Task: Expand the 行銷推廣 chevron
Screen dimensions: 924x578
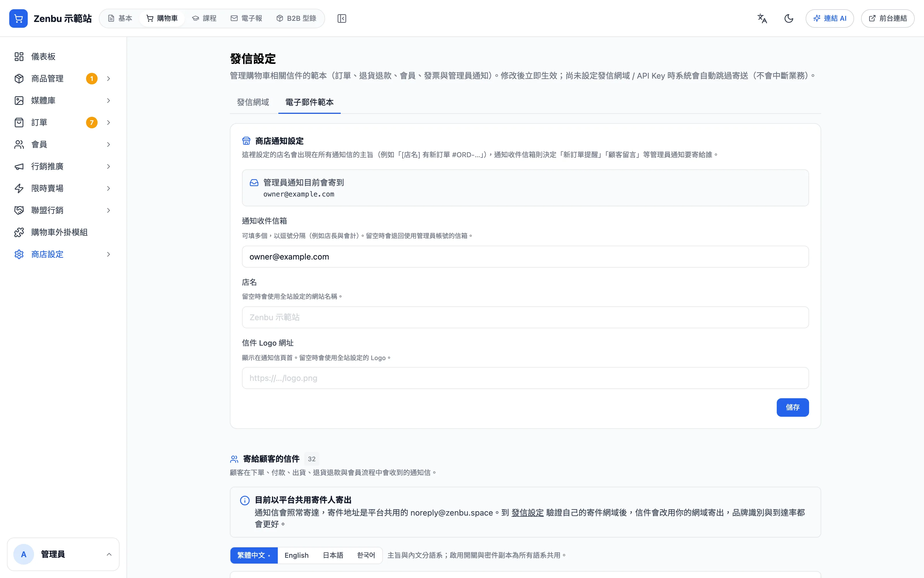Action: click(x=109, y=166)
